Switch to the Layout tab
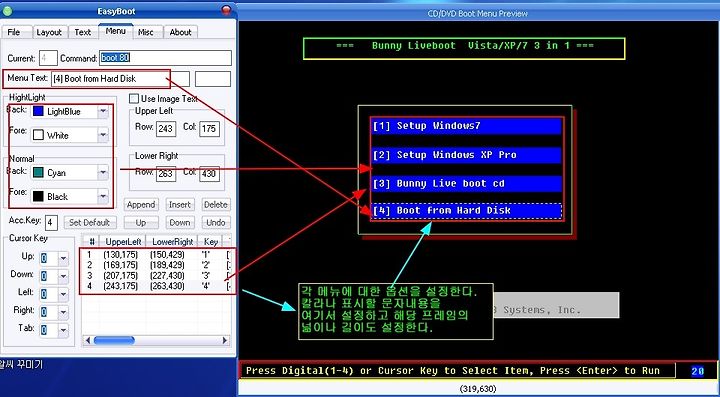The height and width of the screenshot is (397, 720). [49, 32]
